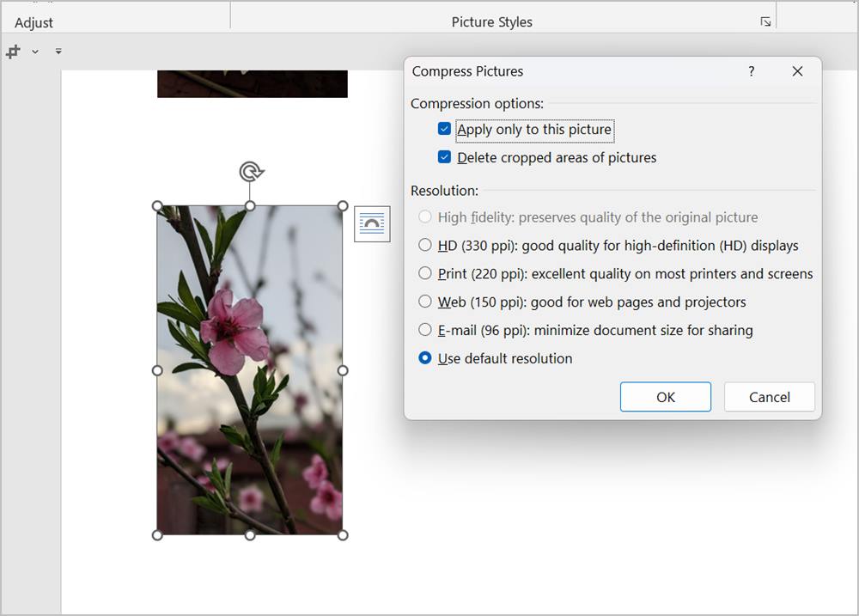Click OK to compress pictures
This screenshot has height=616, width=859.
point(666,397)
